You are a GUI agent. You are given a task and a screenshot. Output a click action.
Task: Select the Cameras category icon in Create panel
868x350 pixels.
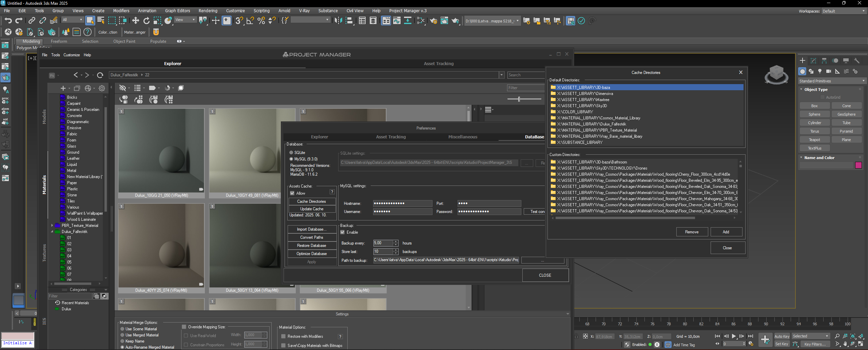pyautogui.click(x=829, y=71)
